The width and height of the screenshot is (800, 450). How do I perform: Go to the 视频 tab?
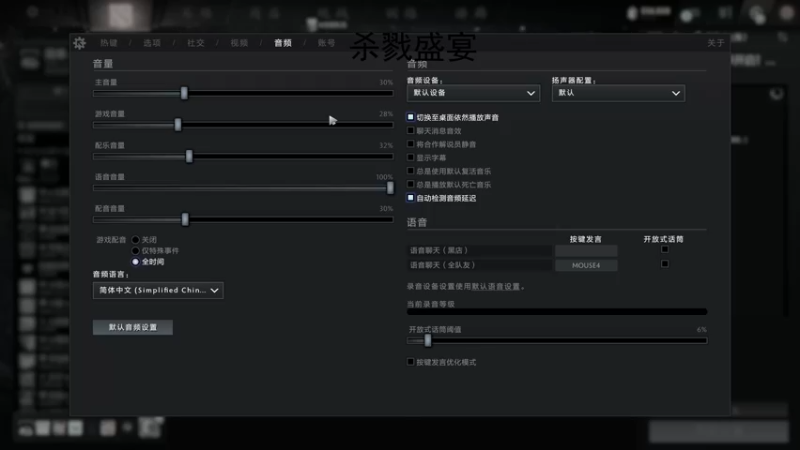[239, 43]
